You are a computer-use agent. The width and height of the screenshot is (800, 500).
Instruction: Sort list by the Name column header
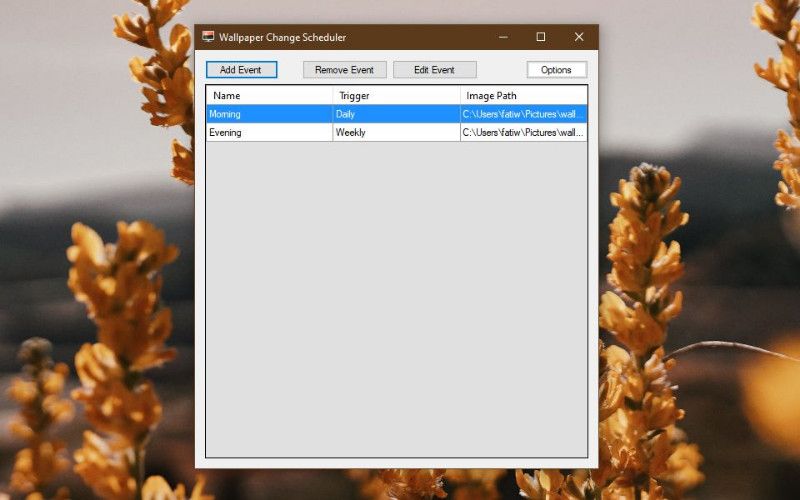click(x=269, y=96)
